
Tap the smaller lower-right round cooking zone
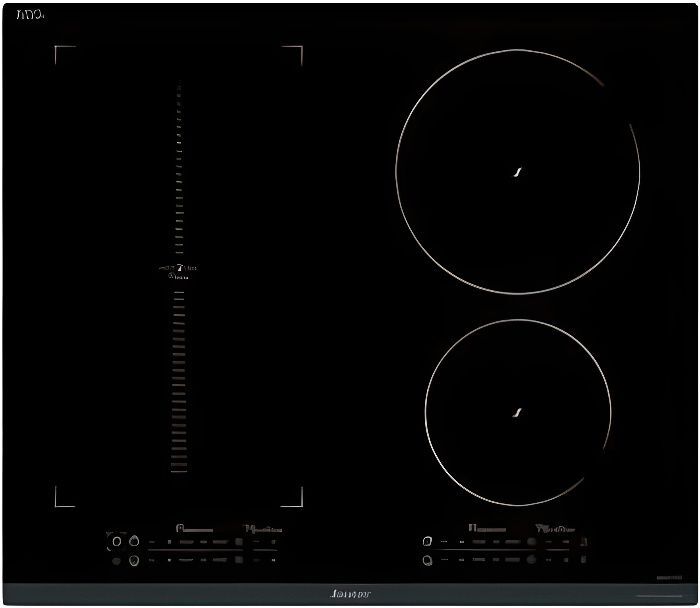click(518, 413)
